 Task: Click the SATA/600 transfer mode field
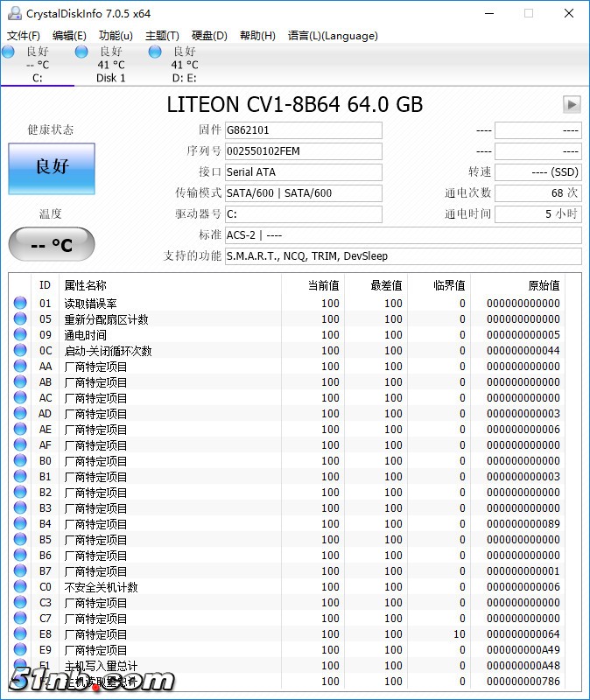(x=303, y=193)
